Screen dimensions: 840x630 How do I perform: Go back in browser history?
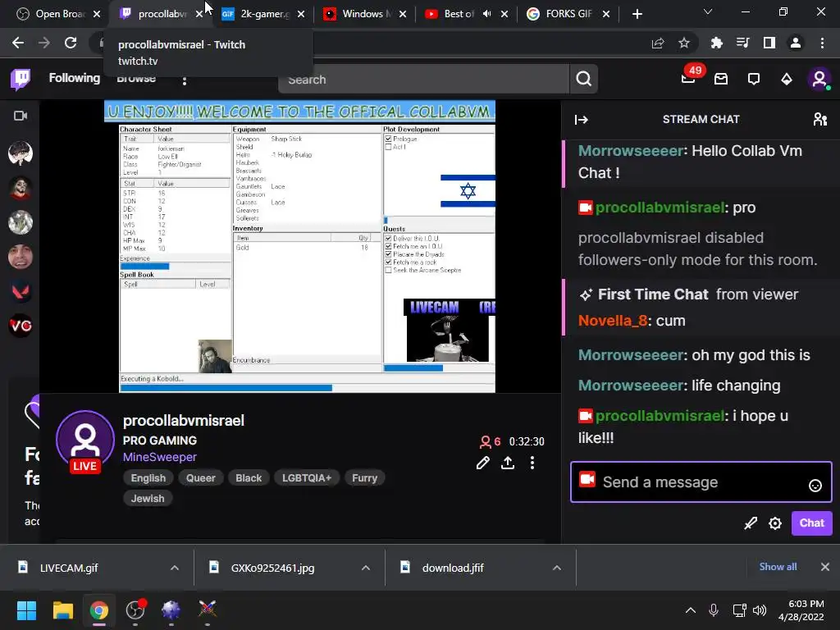click(18, 43)
